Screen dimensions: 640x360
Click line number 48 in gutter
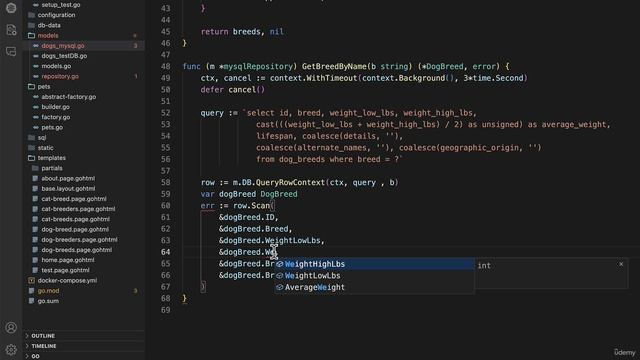coord(165,67)
